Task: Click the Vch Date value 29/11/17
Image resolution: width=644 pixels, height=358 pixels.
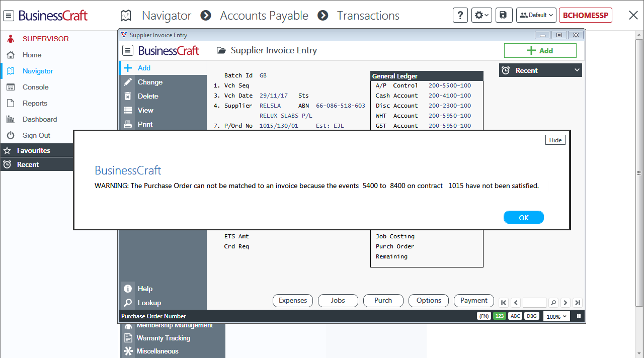Action: pos(274,96)
